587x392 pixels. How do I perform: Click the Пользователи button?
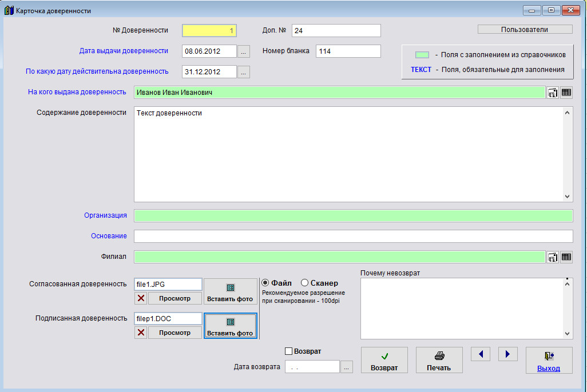[525, 30]
